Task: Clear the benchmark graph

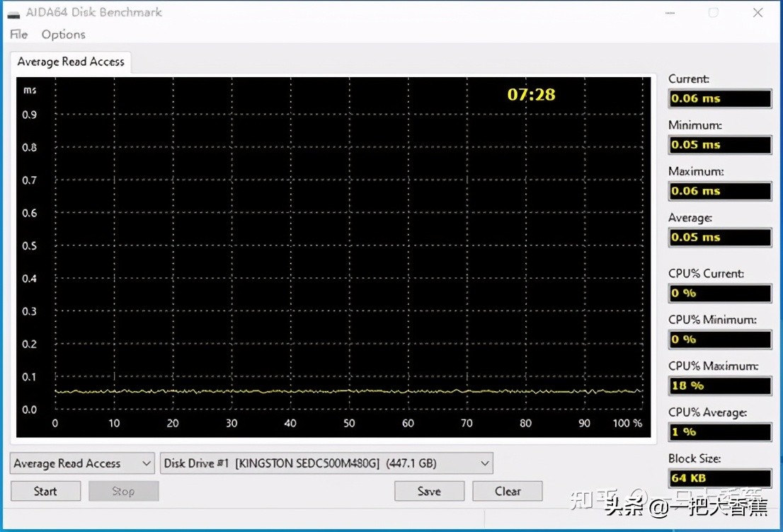Action: (507, 490)
